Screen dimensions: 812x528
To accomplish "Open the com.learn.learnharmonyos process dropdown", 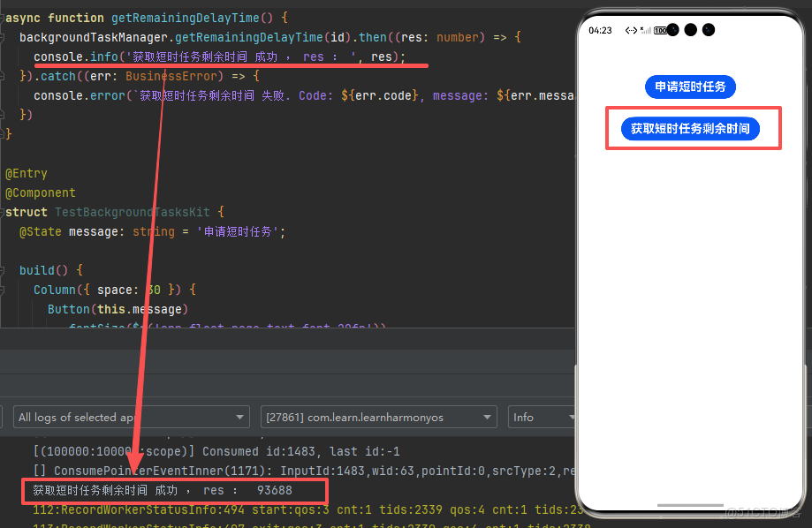I will (x=378, y=417).
